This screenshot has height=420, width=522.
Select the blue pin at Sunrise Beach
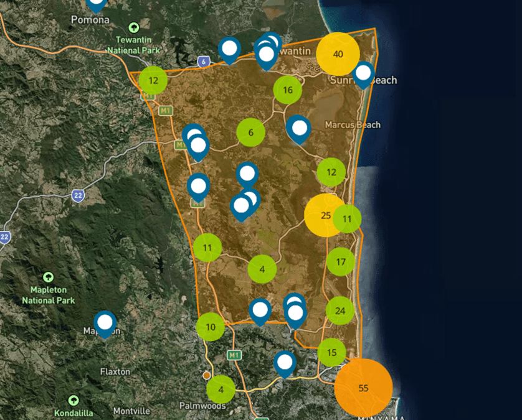point(363,73)
